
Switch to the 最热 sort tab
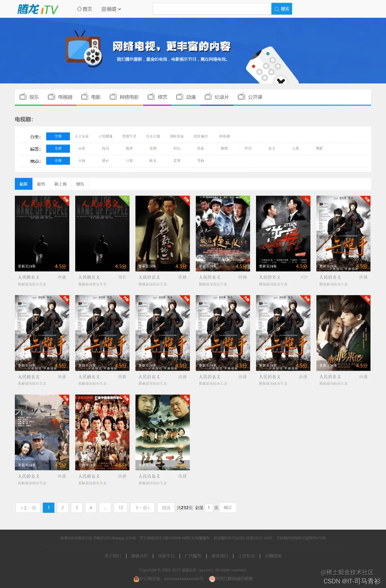pos(41,184)
